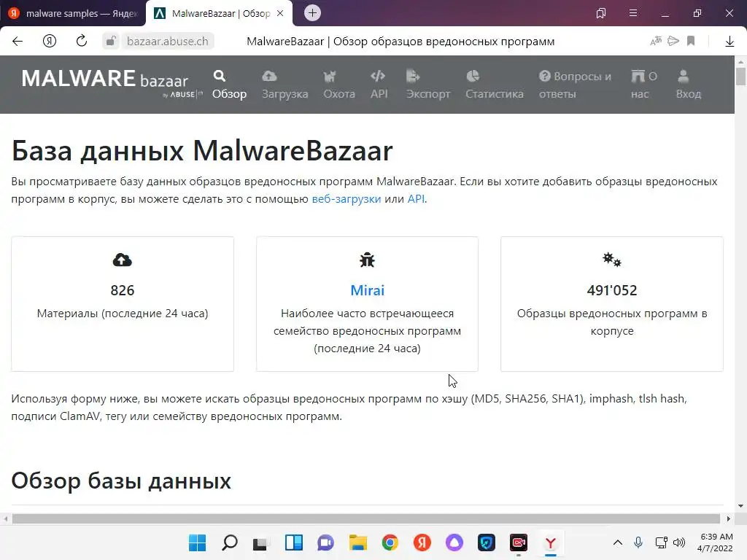Launch Google Chrome from the taskbar
This screenshot has width=747, height=560.
click(x=390, y=542)
